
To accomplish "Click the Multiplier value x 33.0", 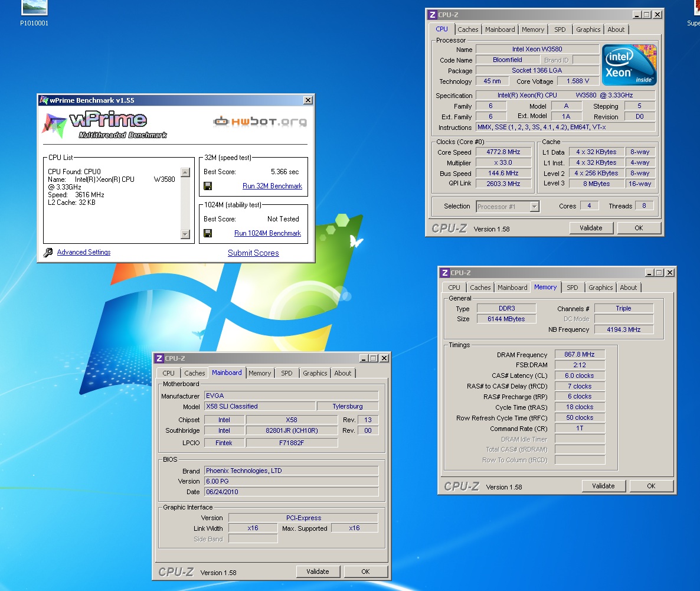I will pos(503,162).
